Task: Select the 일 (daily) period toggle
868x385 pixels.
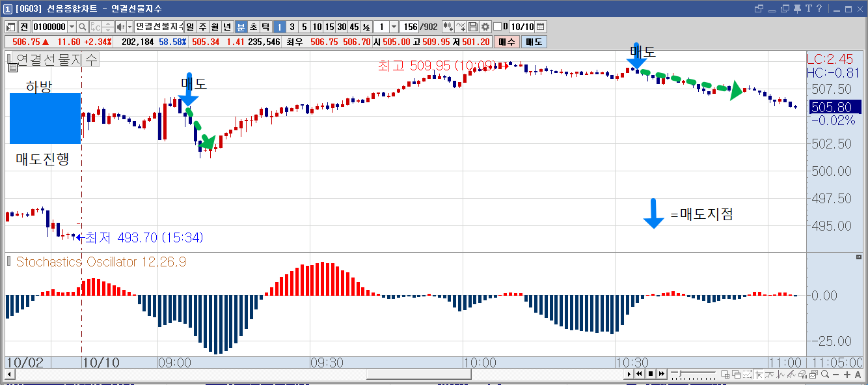Action: click(190, 27)
